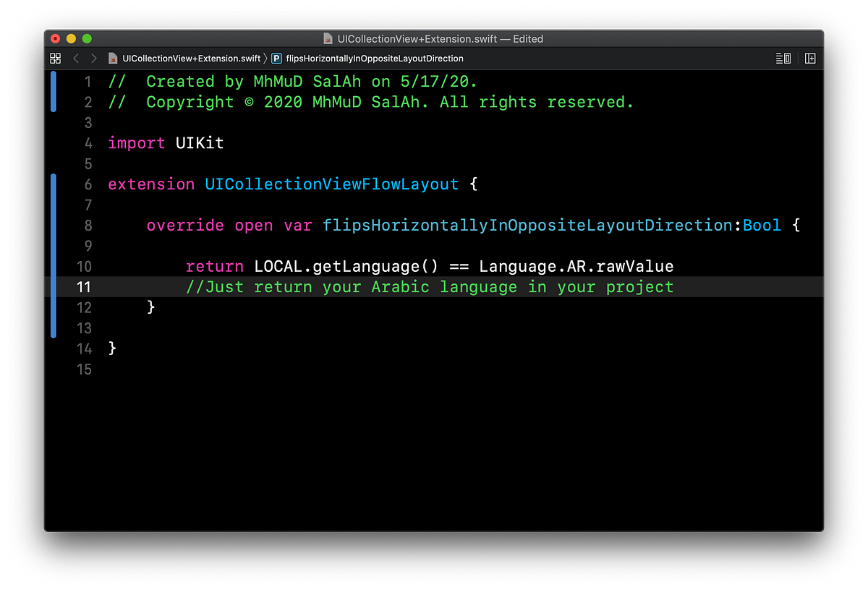Select the extension keyword on line 6
Screen dimensions: 868x590
click(x=150, y=184)
